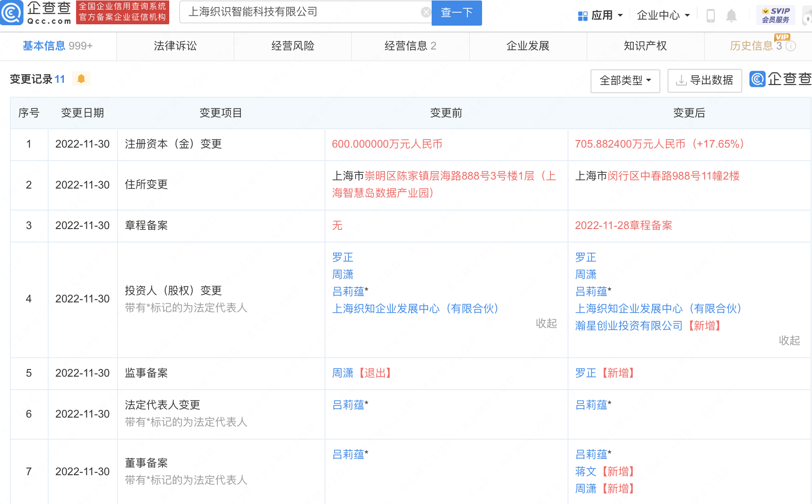Open the mobile app phone icon
This screenshot has width=812, height=504.
(x=711, y=16)
